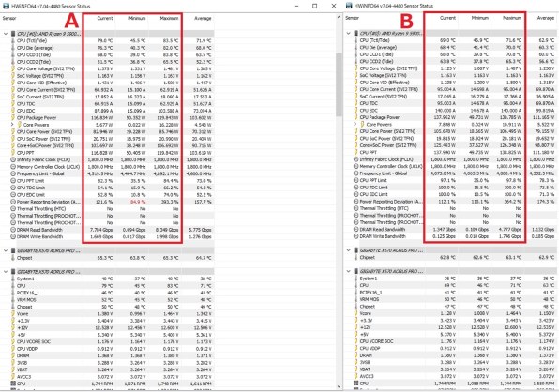The height and width of the screenshot is (392, 559).
Task: Click AVCC3 bolt icon in right window
Action: (x=355, y=376)
